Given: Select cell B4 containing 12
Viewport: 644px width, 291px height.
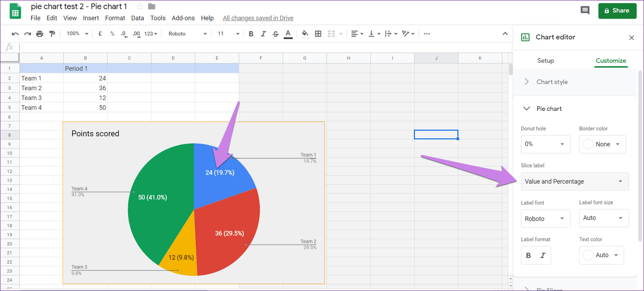Looking at the screenshot, I should point(86,98).
